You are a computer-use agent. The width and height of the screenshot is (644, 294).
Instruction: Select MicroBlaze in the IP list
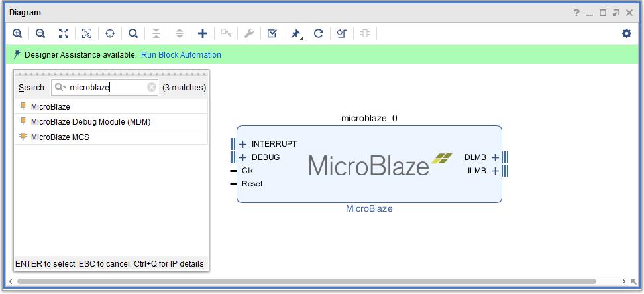click(x=111, y=106)
